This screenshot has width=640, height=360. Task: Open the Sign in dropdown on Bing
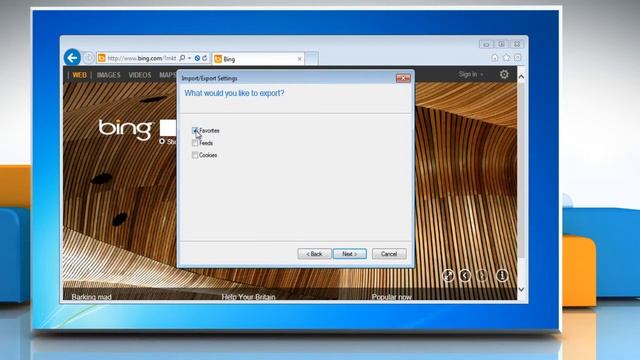pyautogui.click(x=471, y=74)
